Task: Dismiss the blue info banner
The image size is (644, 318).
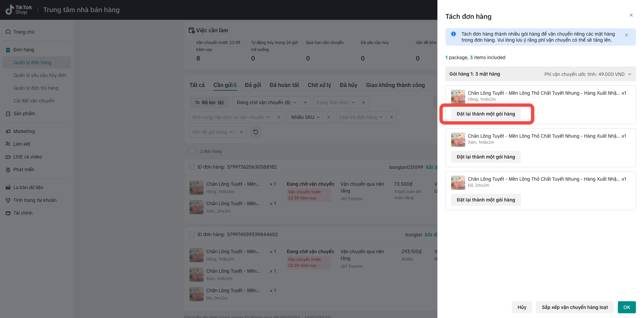Action: [x=627, y=35]
